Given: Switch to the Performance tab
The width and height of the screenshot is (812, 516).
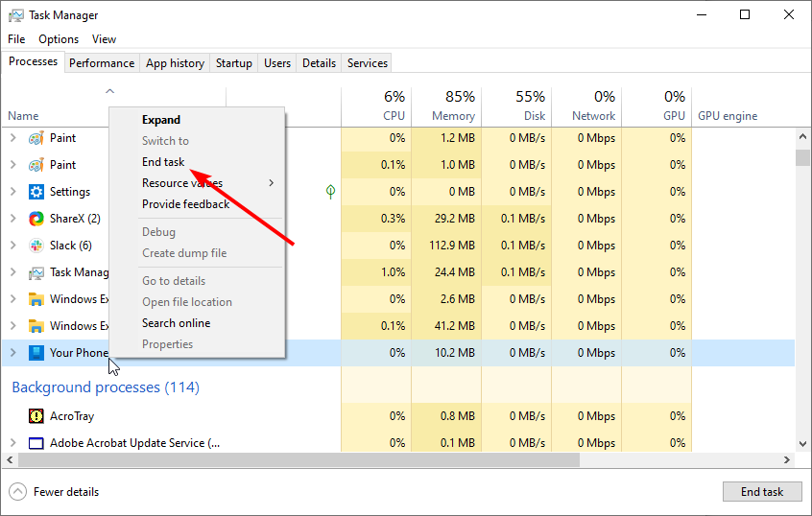Looking at the screenshot, I should click(102, 63).
